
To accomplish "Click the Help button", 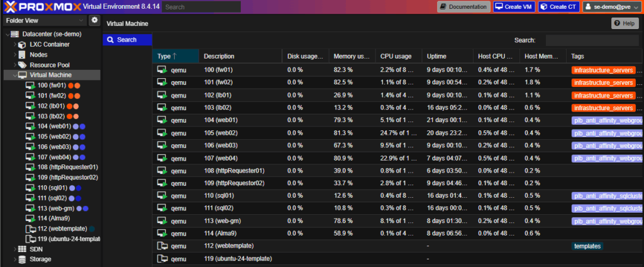I will point(625,23).
